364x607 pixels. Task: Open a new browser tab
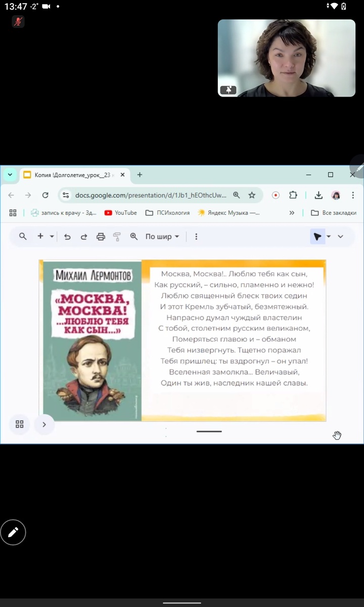pyautogui.click(x=140, y=175)
